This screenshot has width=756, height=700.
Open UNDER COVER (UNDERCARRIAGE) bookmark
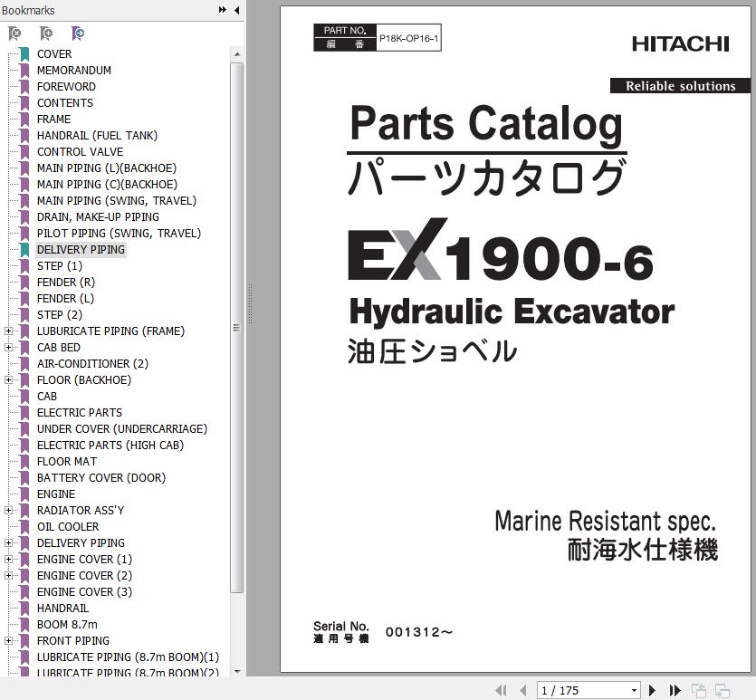click(122, 429)
